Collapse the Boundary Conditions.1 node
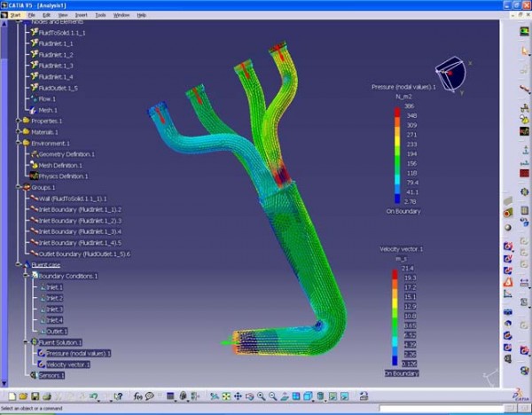 (x=27, y=276)
